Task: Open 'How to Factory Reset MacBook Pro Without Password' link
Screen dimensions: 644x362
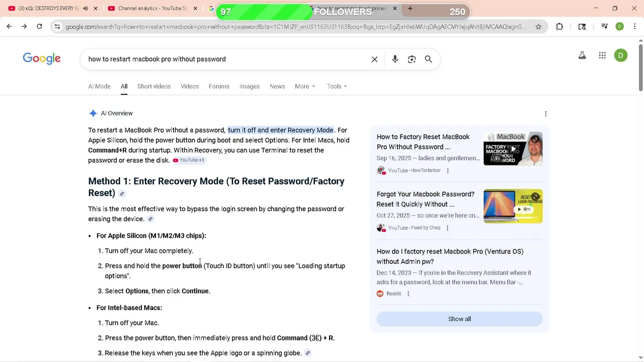Action: pyautogui.click(x=423, y=142)
